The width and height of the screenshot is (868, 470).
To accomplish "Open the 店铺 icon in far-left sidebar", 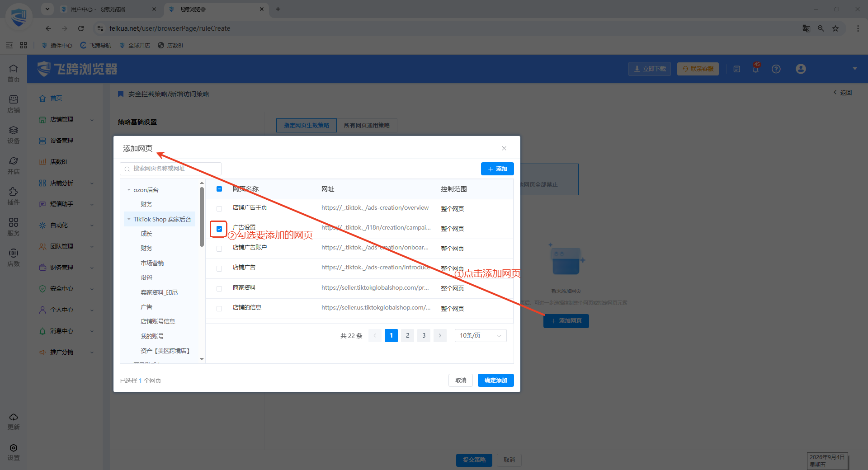I will click(x=14, y=104).
